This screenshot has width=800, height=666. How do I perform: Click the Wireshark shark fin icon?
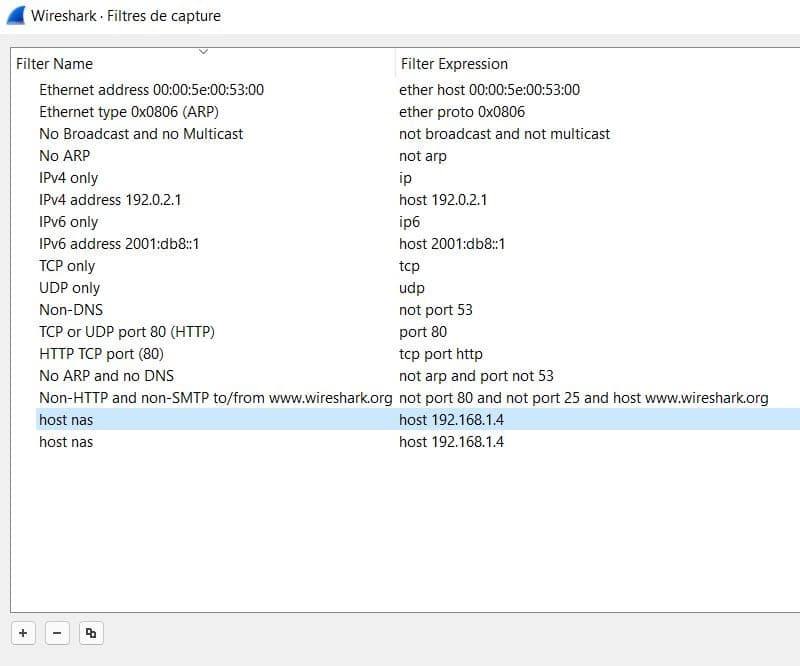[15, 15]
